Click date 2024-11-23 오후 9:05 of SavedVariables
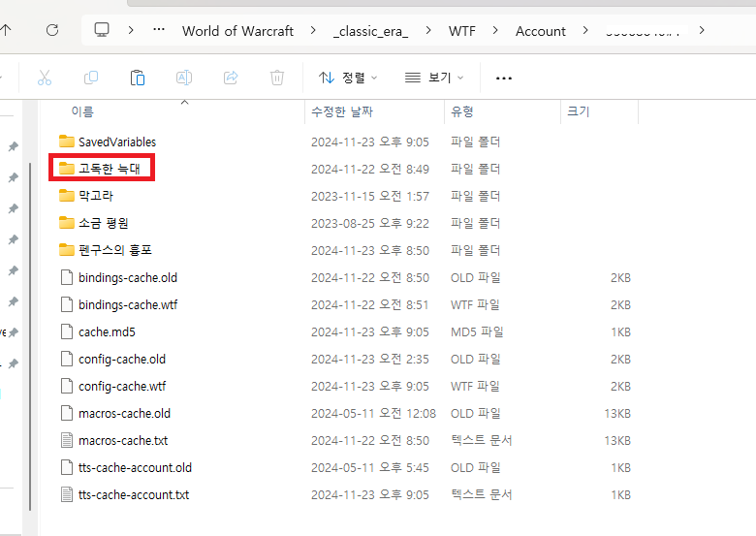Viewport: 756px width, 536px height. point(370,142)
